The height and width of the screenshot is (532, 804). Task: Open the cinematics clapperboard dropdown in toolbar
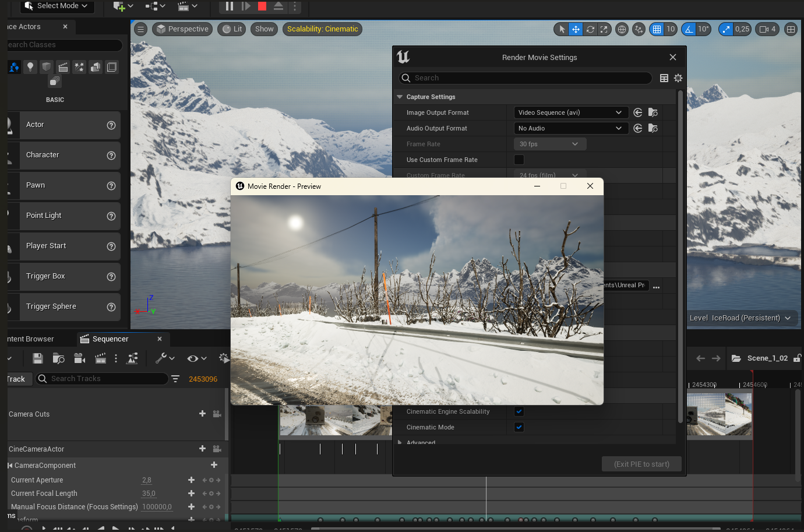[188, 6]
